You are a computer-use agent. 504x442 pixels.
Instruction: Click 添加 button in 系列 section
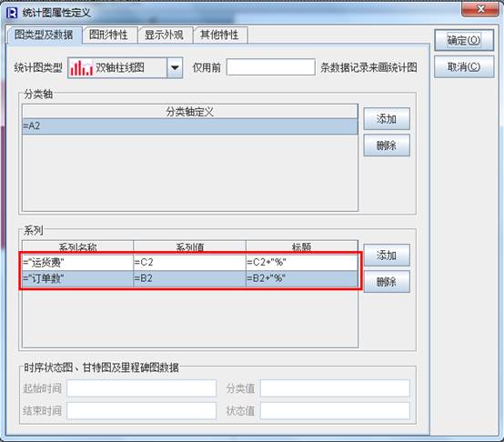coord(387,255)
